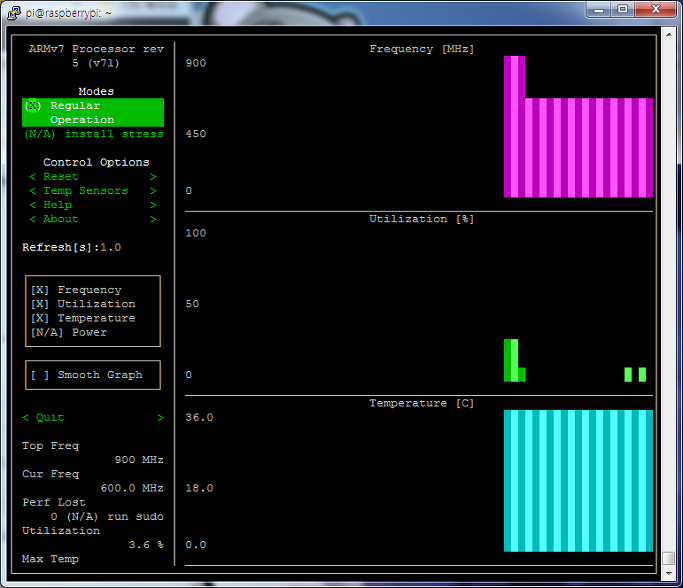Click the scrollbar down arrow

click(669, 574)
